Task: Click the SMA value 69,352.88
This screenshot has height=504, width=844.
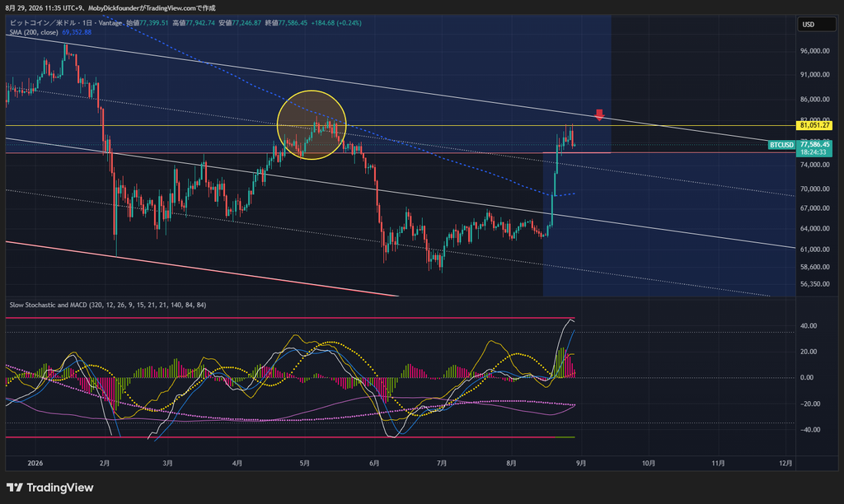Action: [x=77, y=32]
